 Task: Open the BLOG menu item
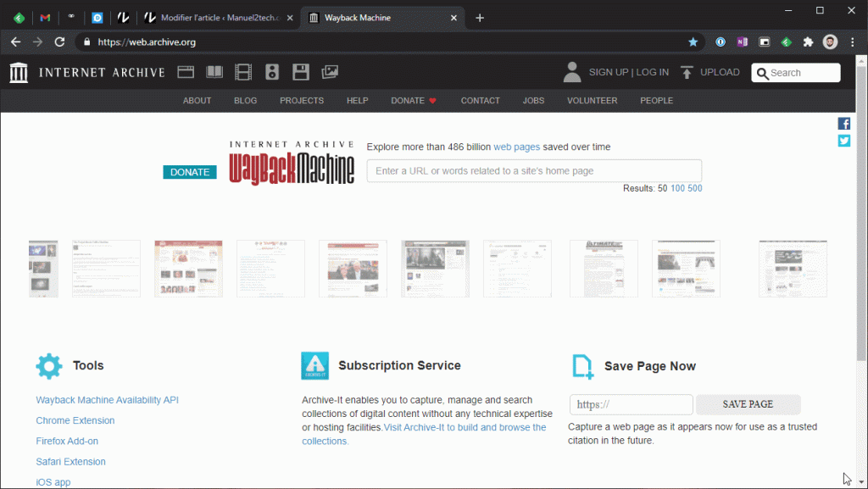245,101
